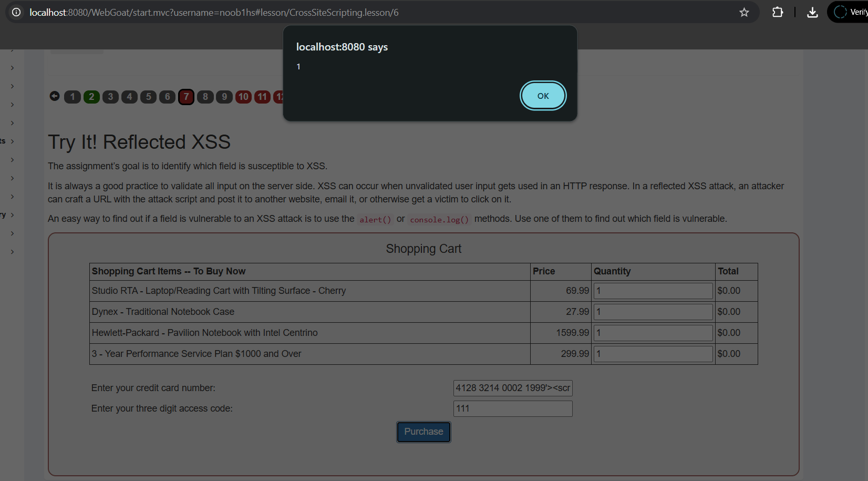The width and height of the screenshot is (868, 481).
Task: Edit quantity for Hewlett-Packard Pavilion Notebook
Action: tap(653, 333)
